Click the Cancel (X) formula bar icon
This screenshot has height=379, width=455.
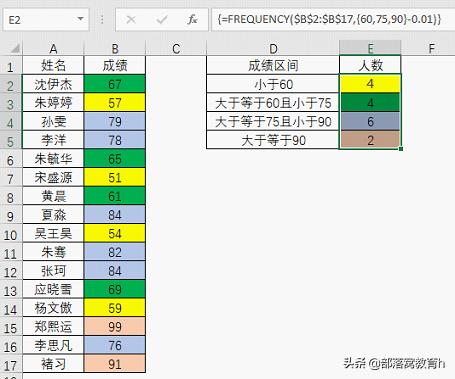click(131, 20)
